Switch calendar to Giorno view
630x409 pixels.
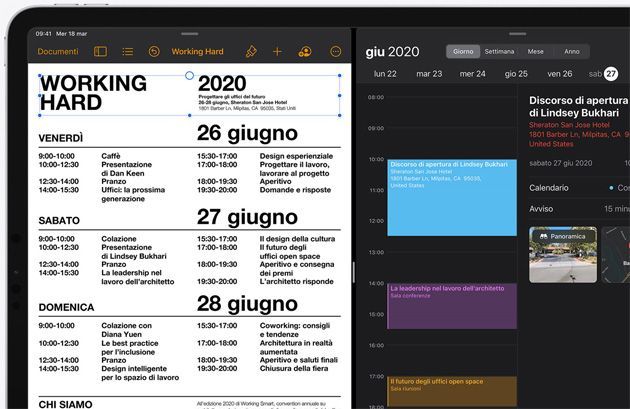coord(463,51)
